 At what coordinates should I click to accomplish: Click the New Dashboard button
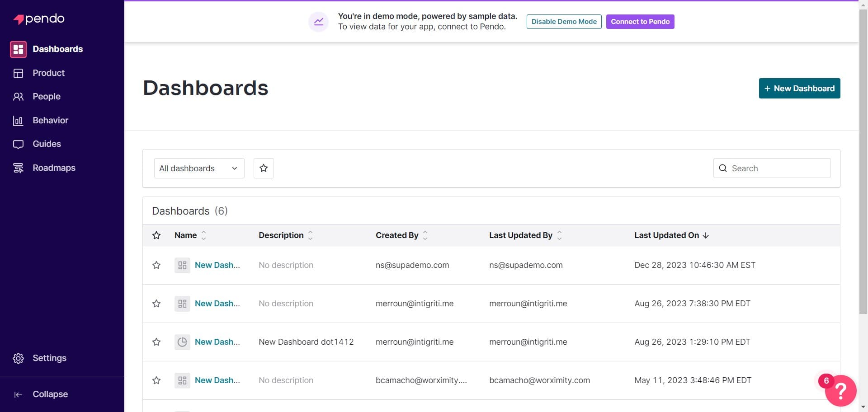tap(799, 88)
